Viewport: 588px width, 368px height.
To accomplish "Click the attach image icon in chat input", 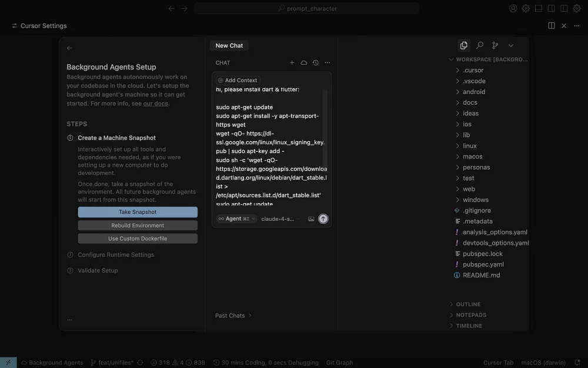I will (x=311, y=218).
